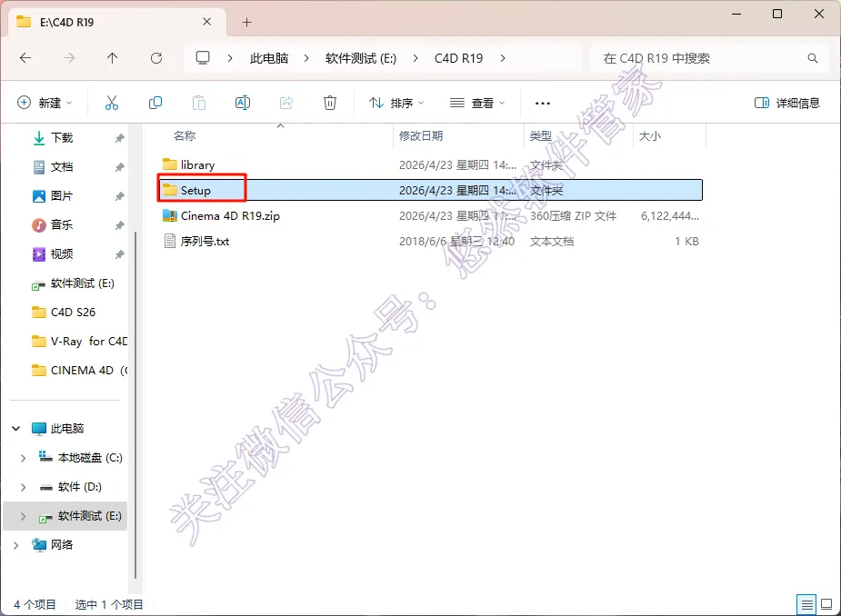Open the 排序 sort dropdown
Screen dimensions: 841x616
396,103
